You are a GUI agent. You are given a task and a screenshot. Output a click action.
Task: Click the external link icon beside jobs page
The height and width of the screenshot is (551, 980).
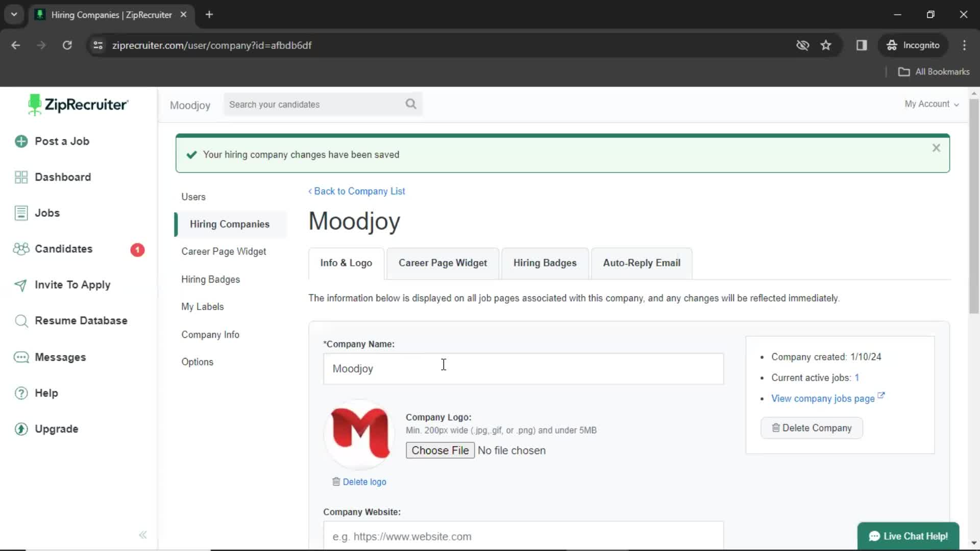[881, 396]
